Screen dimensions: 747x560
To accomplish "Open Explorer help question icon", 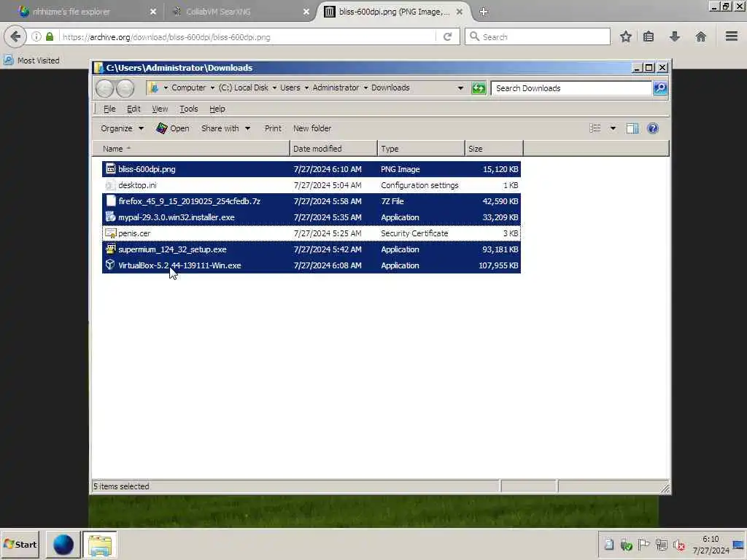I will (653, 128).
